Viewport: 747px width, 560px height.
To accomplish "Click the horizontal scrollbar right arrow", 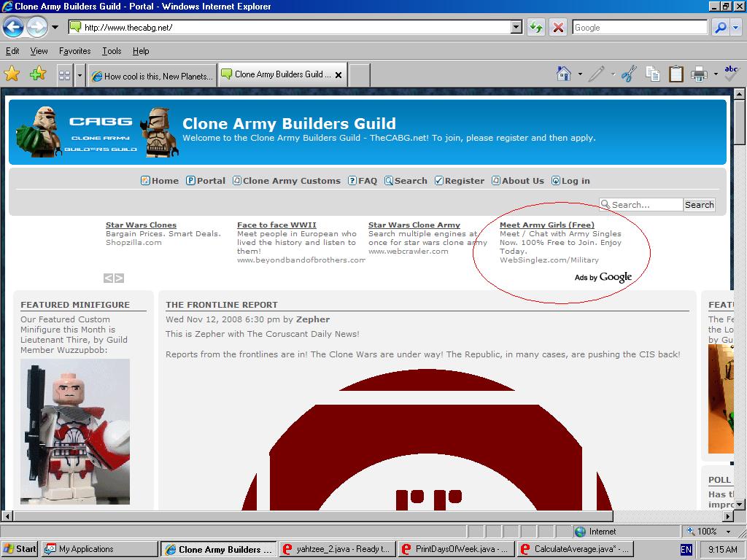I will tap(728, 516).
